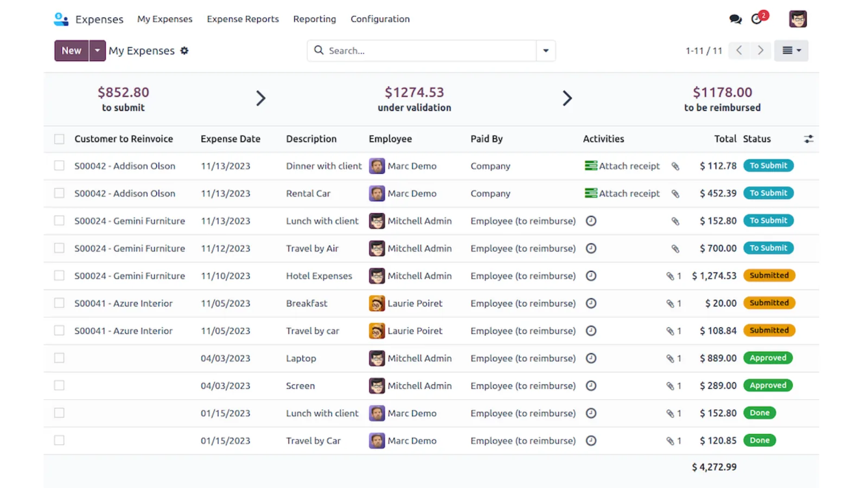Image resolution: width=868 pixels, height=488 pixels.
Task: Open the list view switcher dropdown
Action: pyautogui.click(x=791, y=50)
